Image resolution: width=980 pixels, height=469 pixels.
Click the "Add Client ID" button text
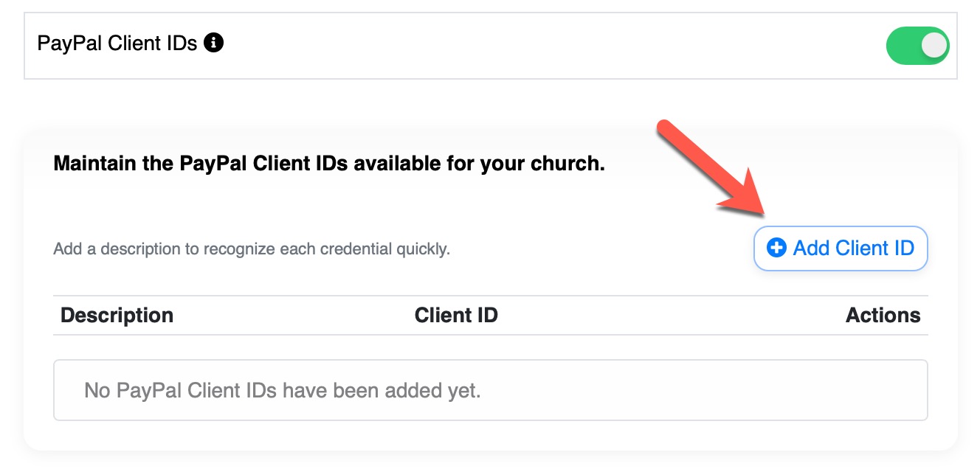click(x=853, y=249)
